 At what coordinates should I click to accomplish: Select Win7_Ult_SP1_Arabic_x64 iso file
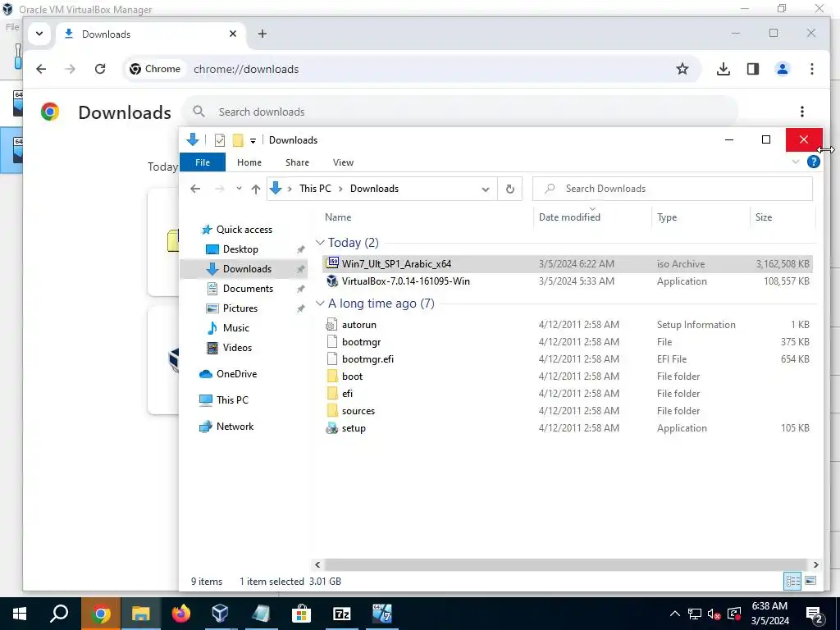click(x=568, y=263)
